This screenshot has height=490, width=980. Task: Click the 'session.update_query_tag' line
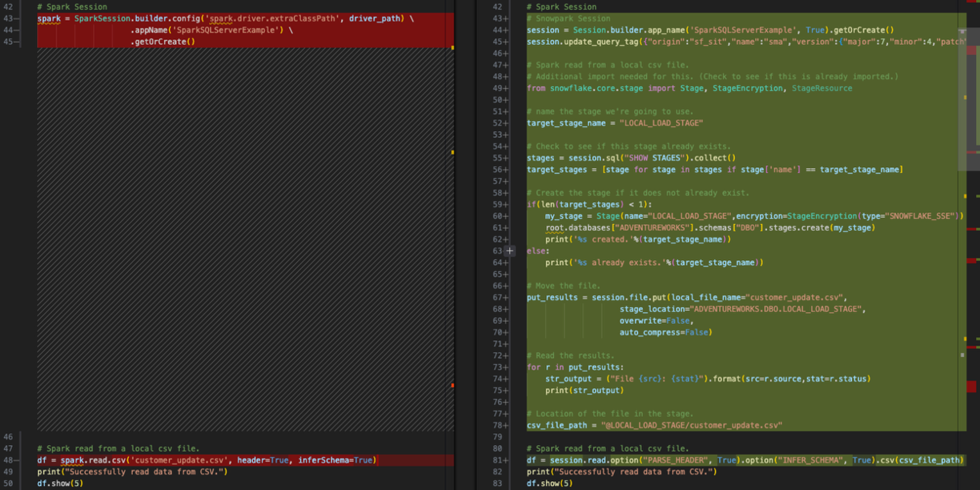[x=746, y=42]
